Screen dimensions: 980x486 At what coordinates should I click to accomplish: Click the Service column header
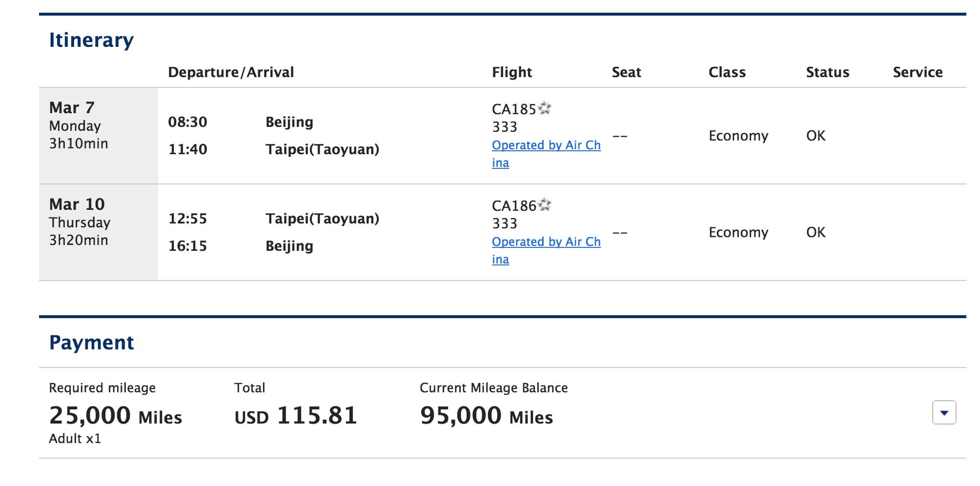click(x=918, y=72)
